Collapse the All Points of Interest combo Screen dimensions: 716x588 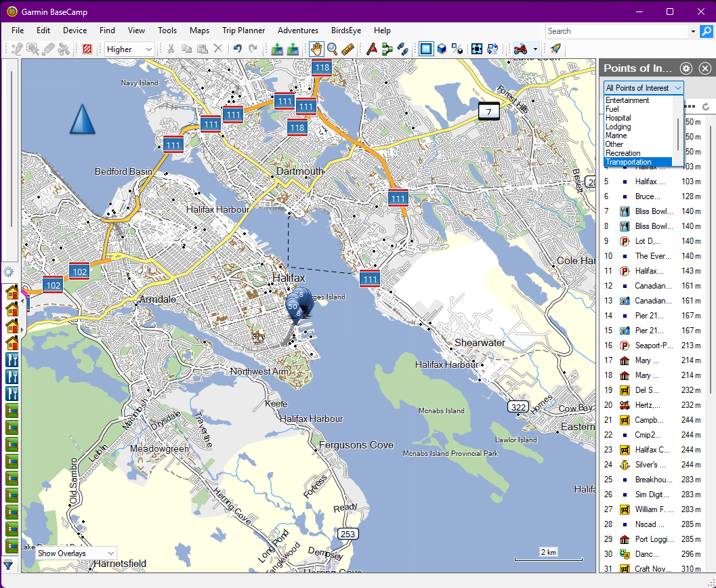tap(644, 87)
